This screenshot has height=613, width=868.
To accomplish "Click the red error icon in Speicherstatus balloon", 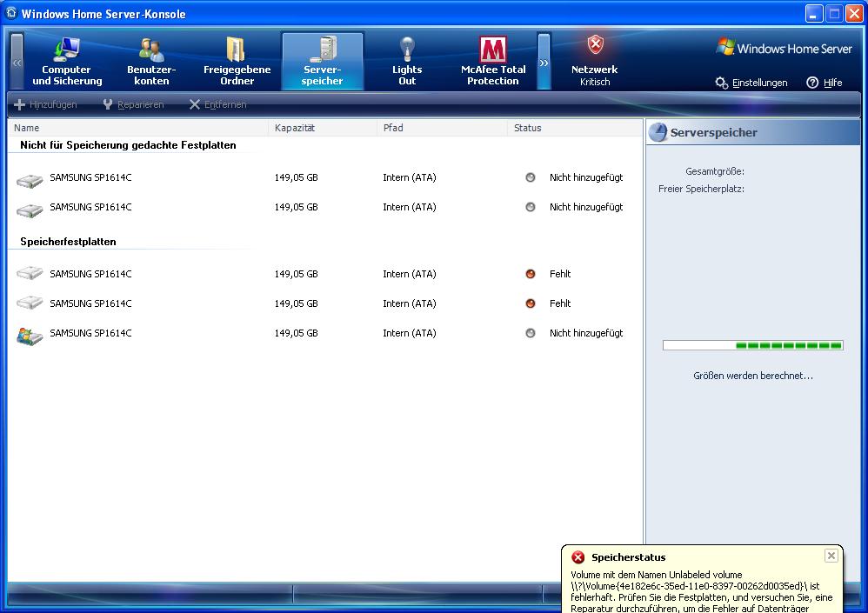I will click(x=578, y=557).
